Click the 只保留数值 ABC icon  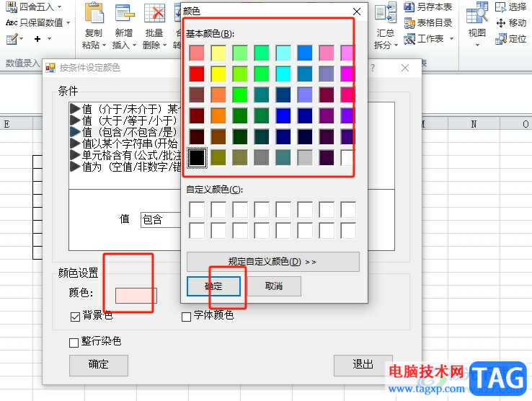12,23
